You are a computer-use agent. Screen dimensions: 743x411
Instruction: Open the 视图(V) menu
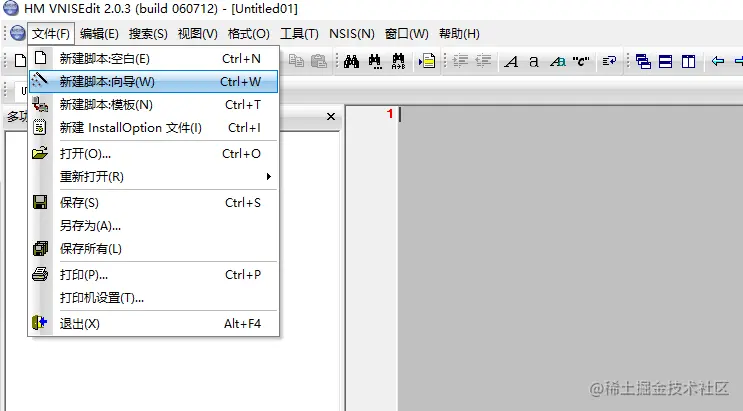coord(197,34)
